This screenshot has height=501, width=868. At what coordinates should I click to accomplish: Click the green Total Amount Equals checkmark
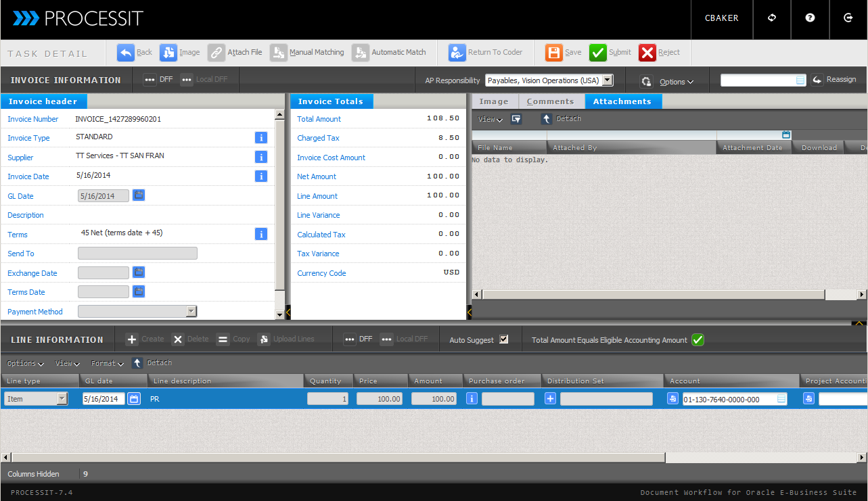(x=698, y=340)
